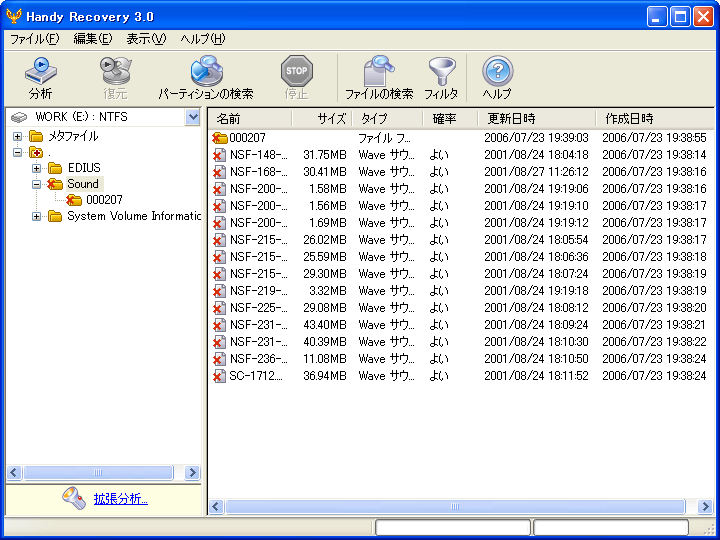
Task: Open the ヘルプ(H) menu
Action: (203, 39)
